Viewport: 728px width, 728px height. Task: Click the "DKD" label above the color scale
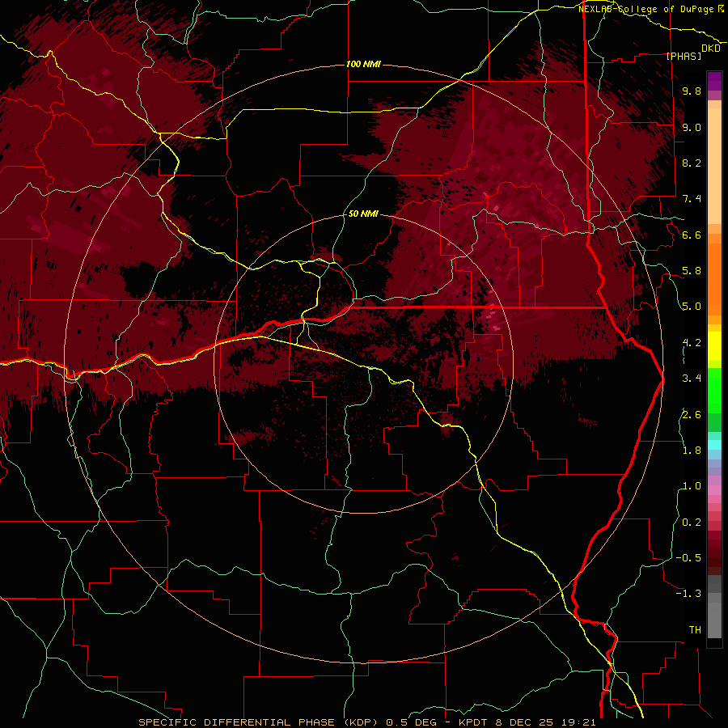711,49
